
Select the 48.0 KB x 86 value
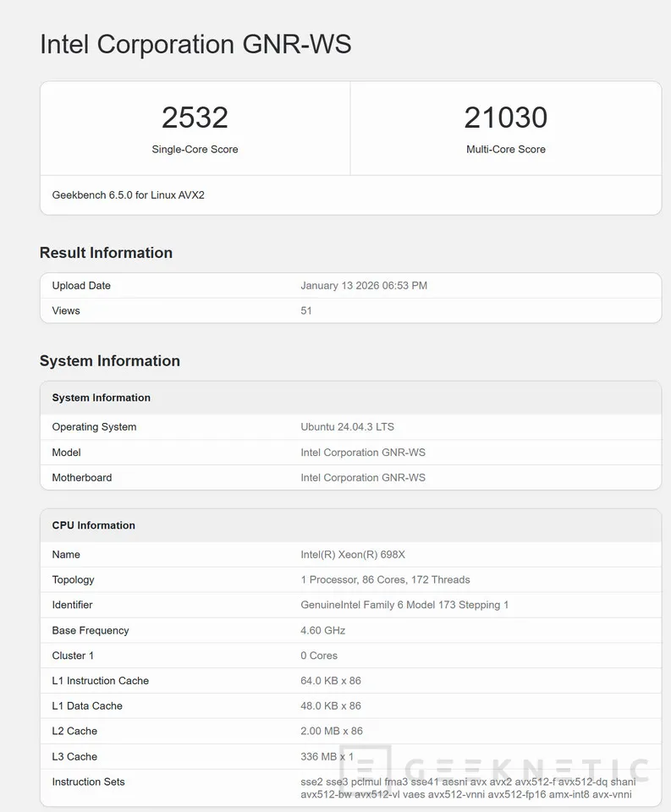pos(331,705)
